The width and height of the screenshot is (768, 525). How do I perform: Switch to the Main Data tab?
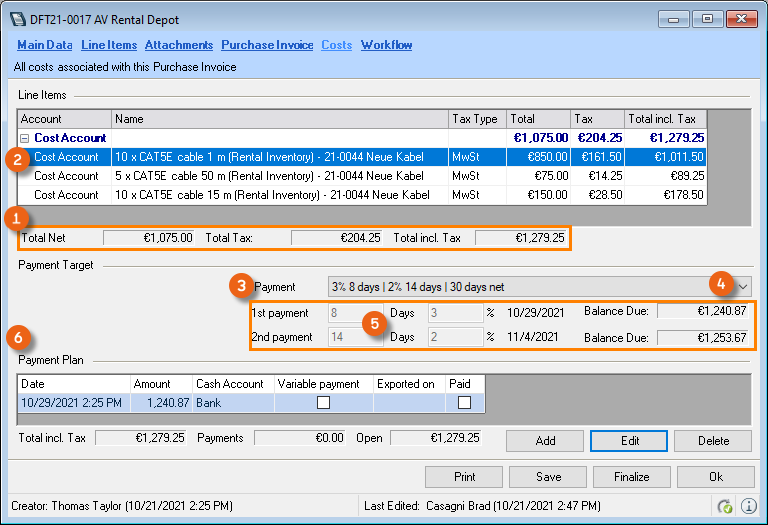[x=45, y=45]
